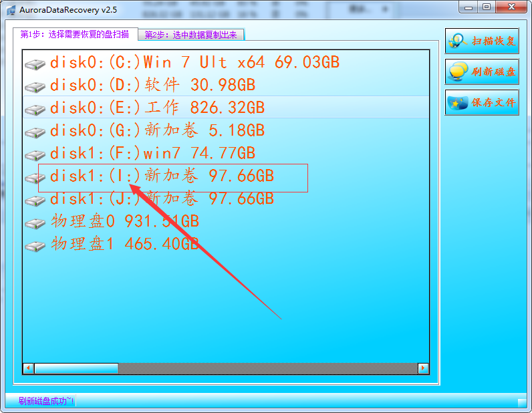
Task: Click the 刷新磁盘 refresh disk button
Action: pyautogui.click(x=482, y=72)
